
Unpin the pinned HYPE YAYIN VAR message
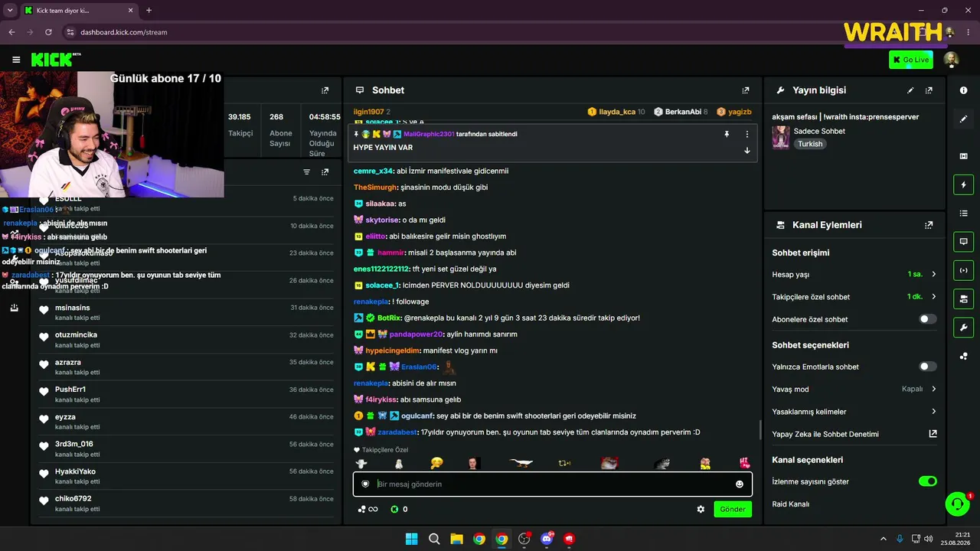coord(727,134)
